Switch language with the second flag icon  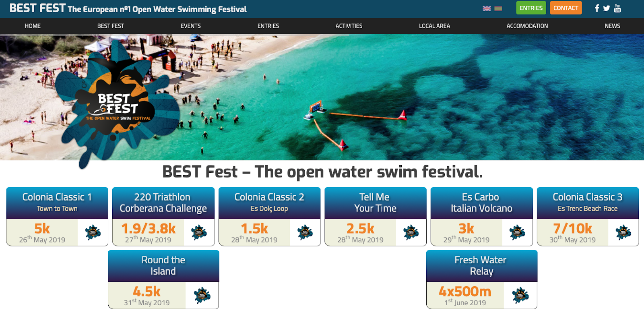click(498, 8)
